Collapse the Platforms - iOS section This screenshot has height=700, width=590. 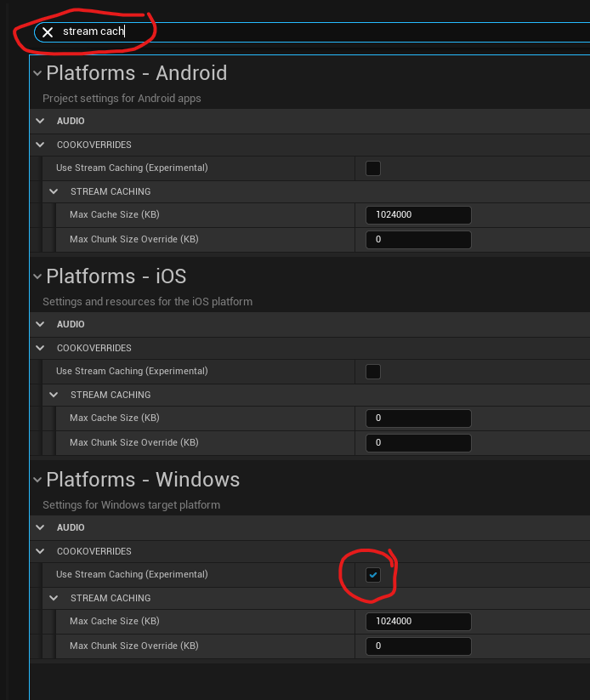point(37,276)
